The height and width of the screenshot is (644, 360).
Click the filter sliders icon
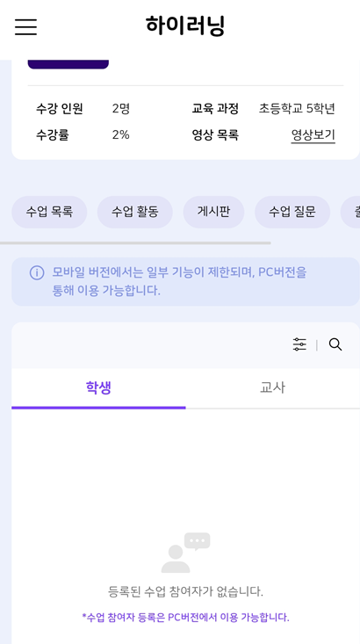299,344
